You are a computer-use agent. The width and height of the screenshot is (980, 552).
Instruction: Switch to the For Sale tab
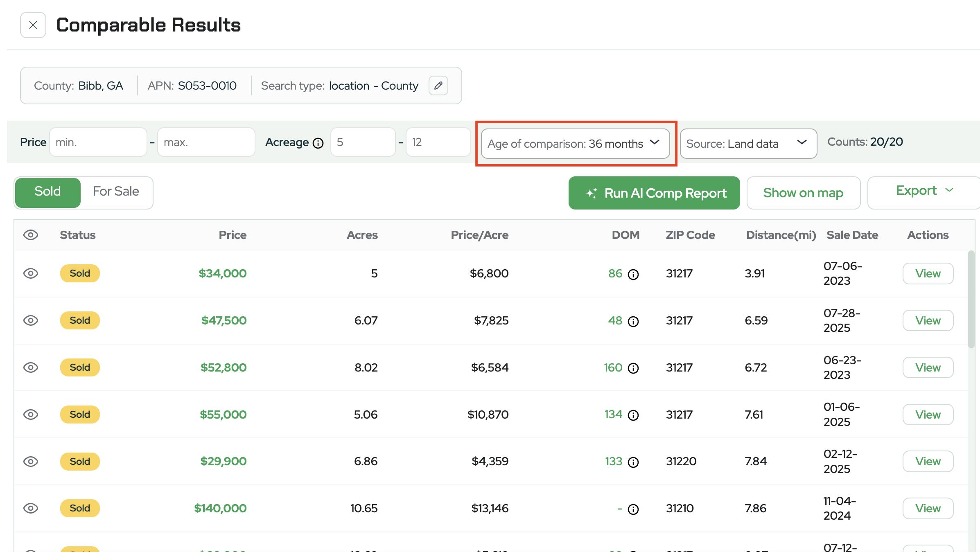pos(116,192)
